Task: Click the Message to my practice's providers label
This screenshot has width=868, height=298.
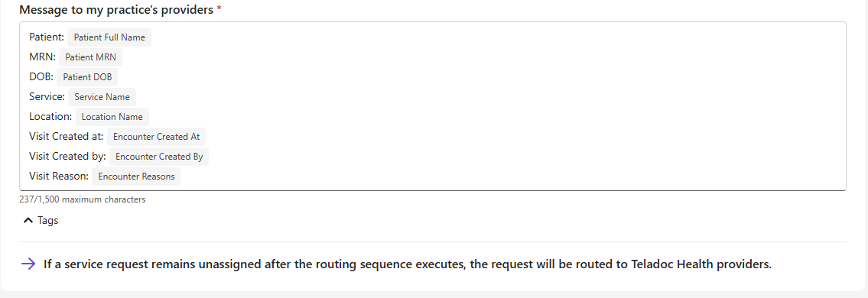Action: 116,10
